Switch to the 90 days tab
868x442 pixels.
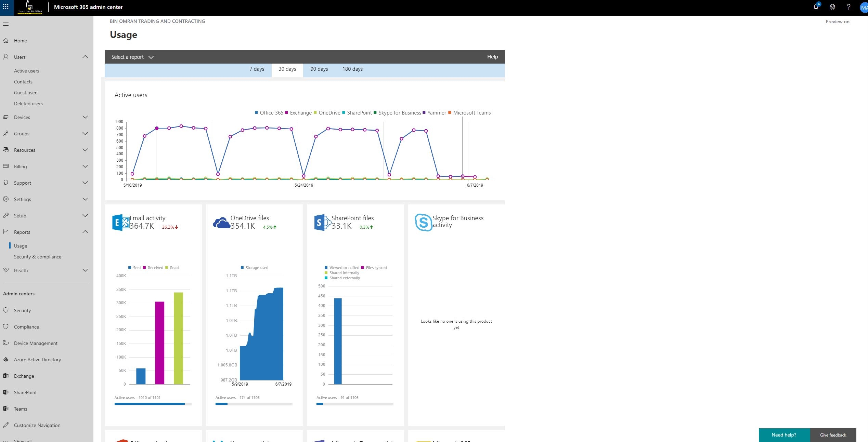click(x=319, y=69)
